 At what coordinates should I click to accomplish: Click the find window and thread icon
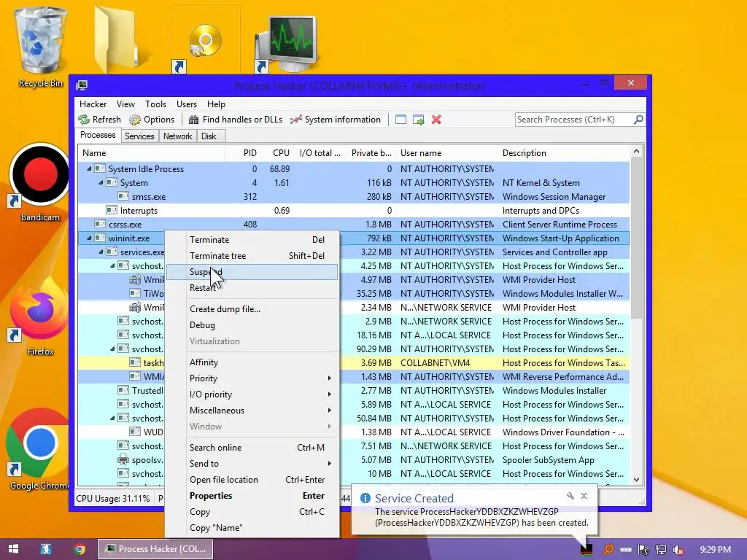[418, 120]
